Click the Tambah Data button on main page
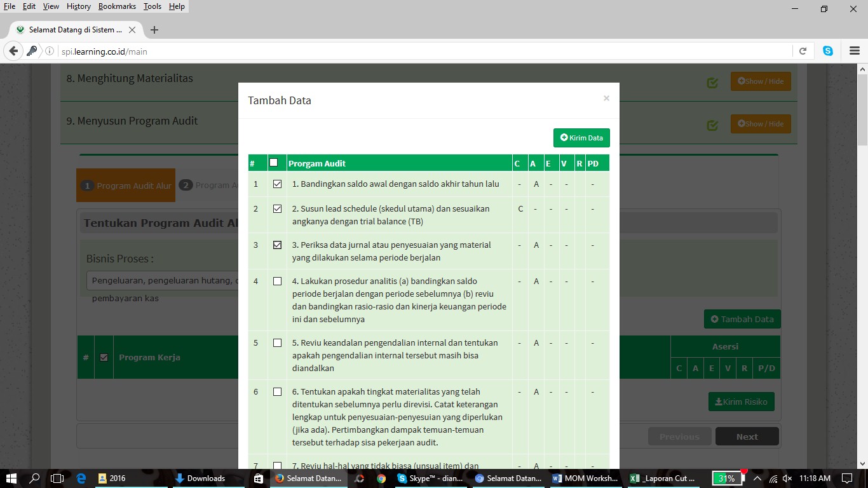This screenshot has height=488, width=868. [742, 319]
